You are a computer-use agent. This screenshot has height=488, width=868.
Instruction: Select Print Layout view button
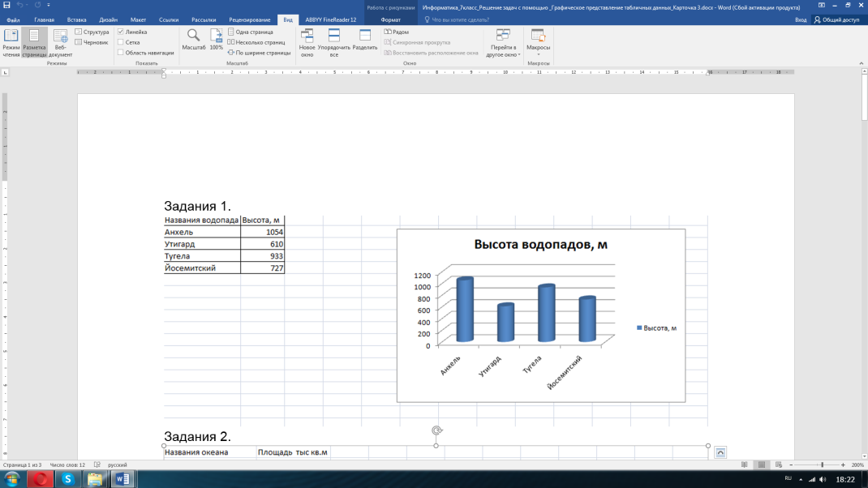34,43
